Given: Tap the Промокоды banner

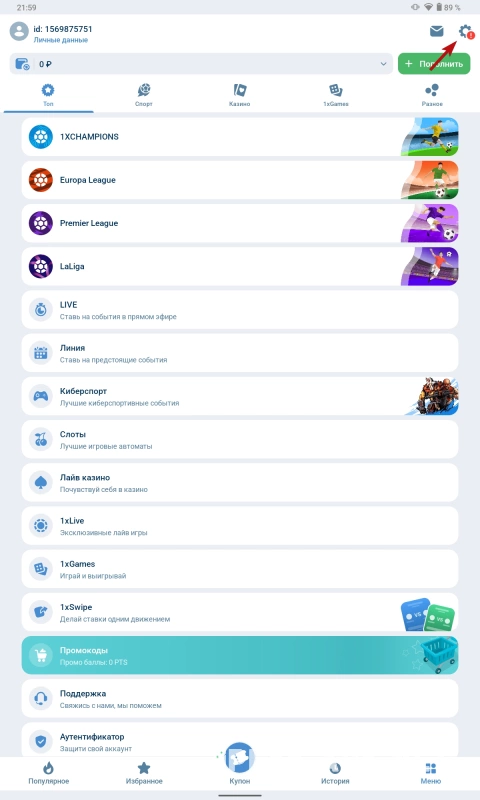Looking at the screenshot, I should coord(240,656).
